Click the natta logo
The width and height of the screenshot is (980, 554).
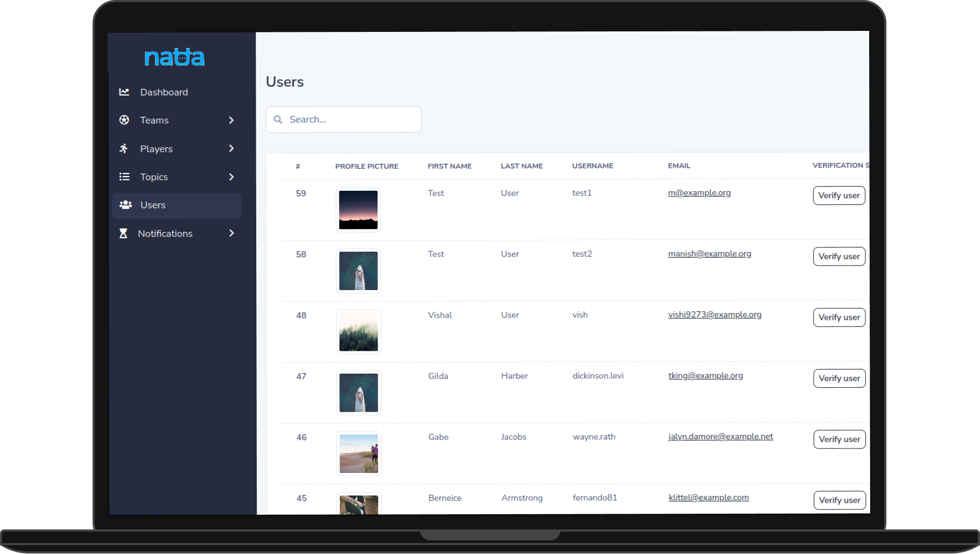(174, 57)
